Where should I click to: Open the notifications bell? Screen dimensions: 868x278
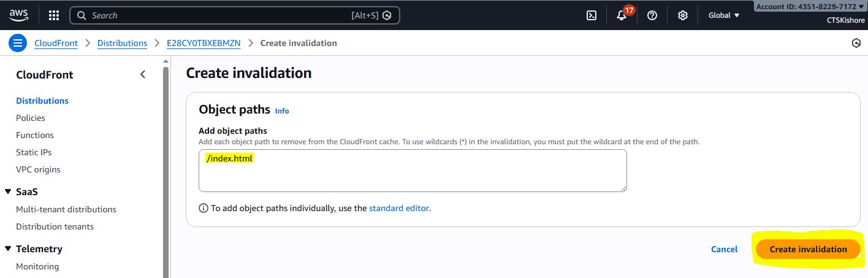point(622,15)
